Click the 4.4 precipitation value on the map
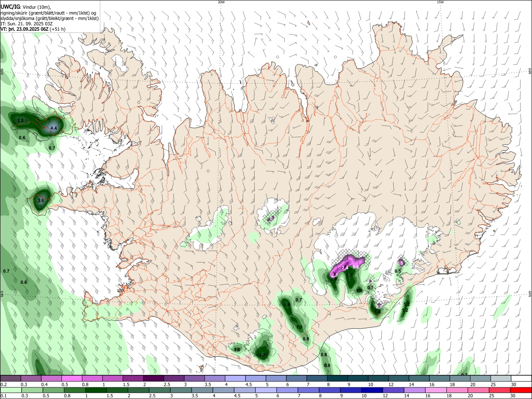This screenshot has height=399, width=532. [x=53, y=128]
